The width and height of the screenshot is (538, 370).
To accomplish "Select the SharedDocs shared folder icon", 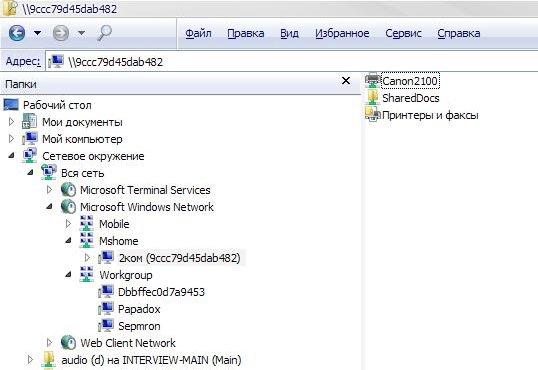I will click(373, 98).
